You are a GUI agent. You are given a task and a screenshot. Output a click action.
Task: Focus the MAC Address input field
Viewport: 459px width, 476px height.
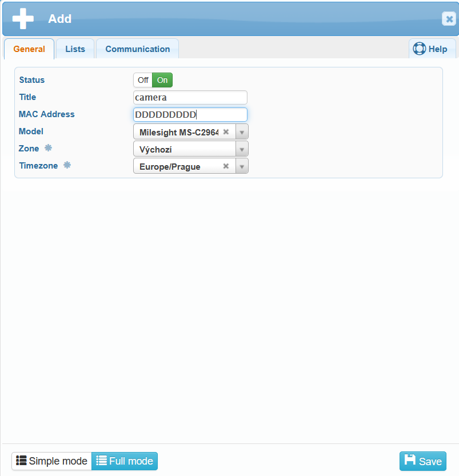click(190, 115)
